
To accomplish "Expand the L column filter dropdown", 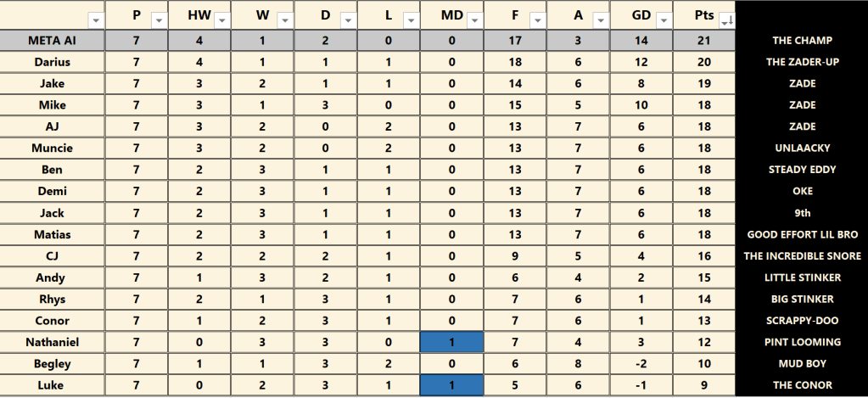I will [x=412, y=20].
